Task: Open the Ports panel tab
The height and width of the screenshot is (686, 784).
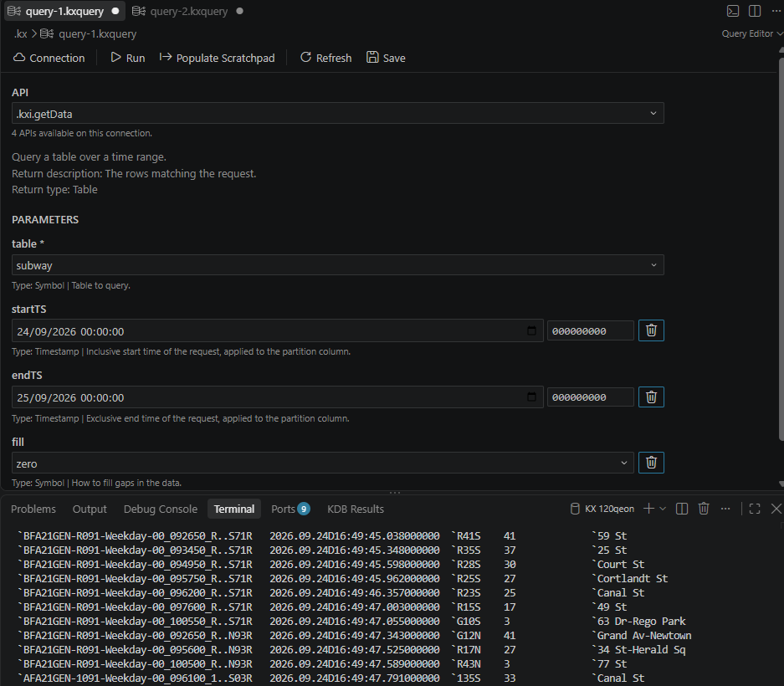Action: pos(290,509)
